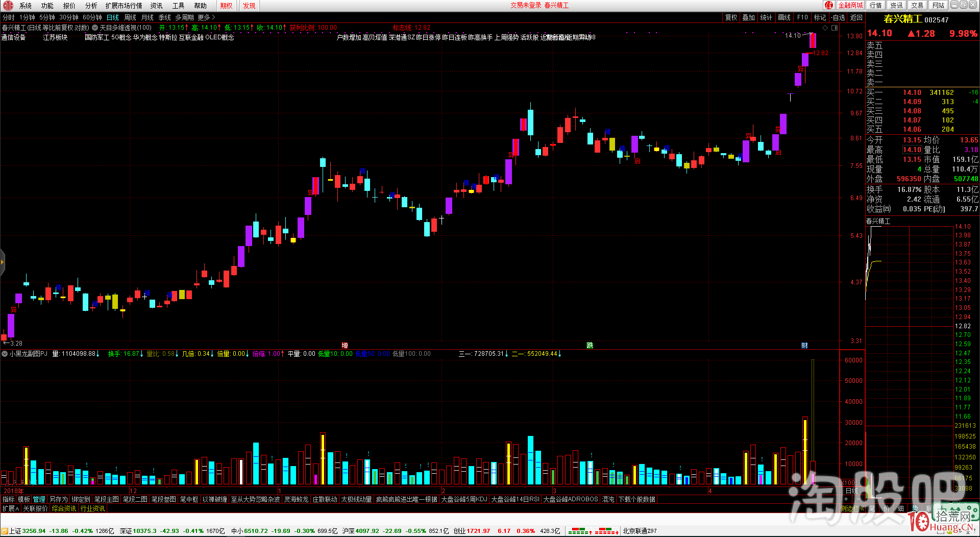980x537 pixels.
Task: Collapse the main chart indicator header toggle
Action: 94,28
